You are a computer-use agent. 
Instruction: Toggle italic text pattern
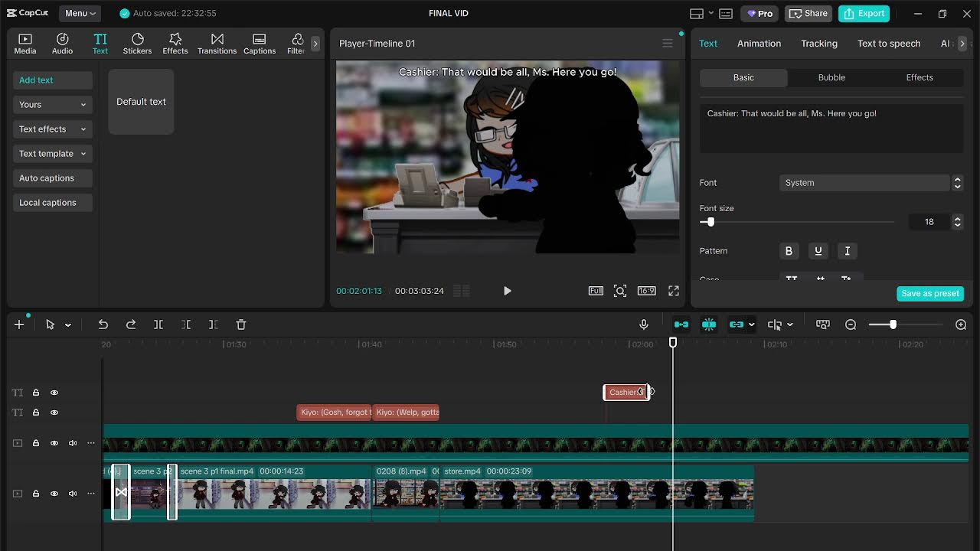tap(847, 251)
